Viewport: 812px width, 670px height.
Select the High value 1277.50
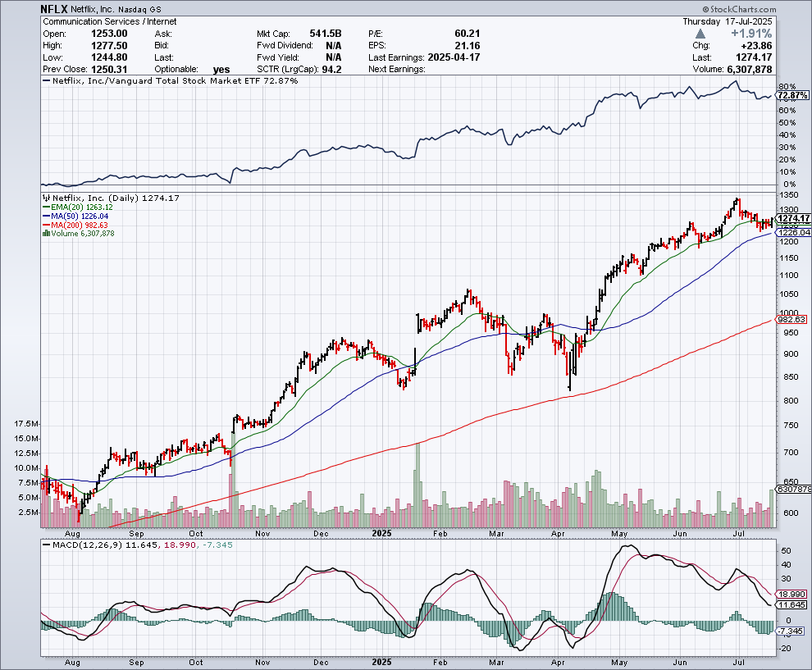(109, 46)
